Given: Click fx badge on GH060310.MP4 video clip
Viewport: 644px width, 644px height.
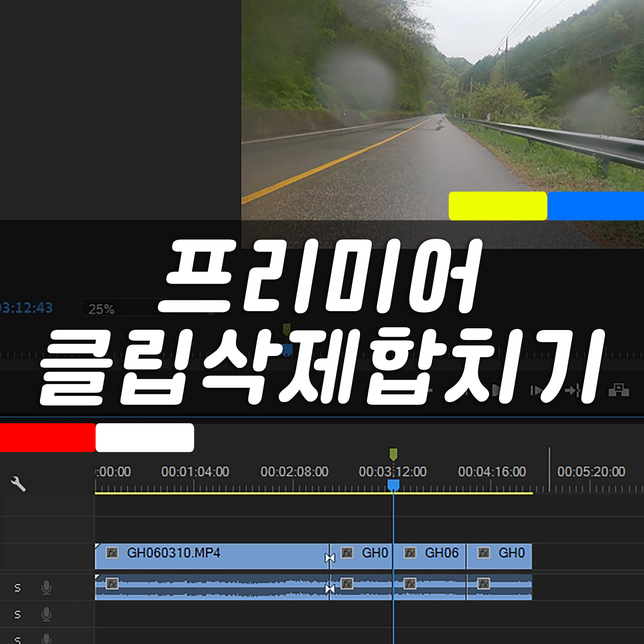Looking at the screenshot, I should pos(112,553).
